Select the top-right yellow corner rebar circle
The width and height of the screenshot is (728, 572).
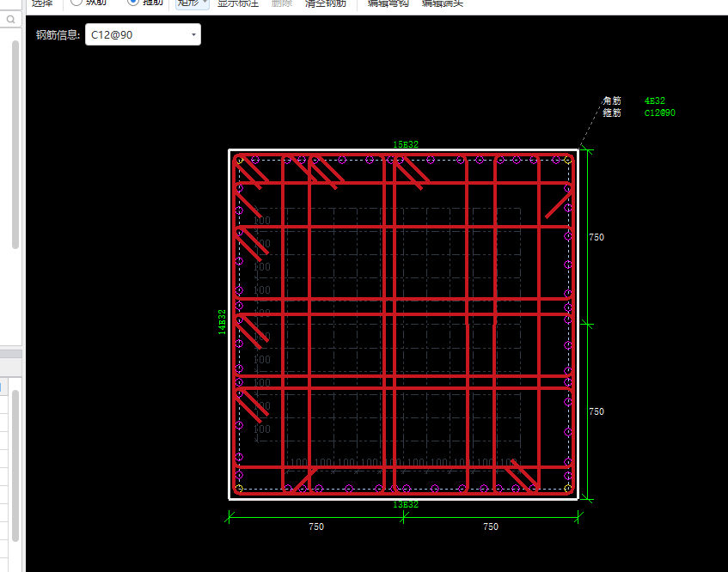click(567, 161)
